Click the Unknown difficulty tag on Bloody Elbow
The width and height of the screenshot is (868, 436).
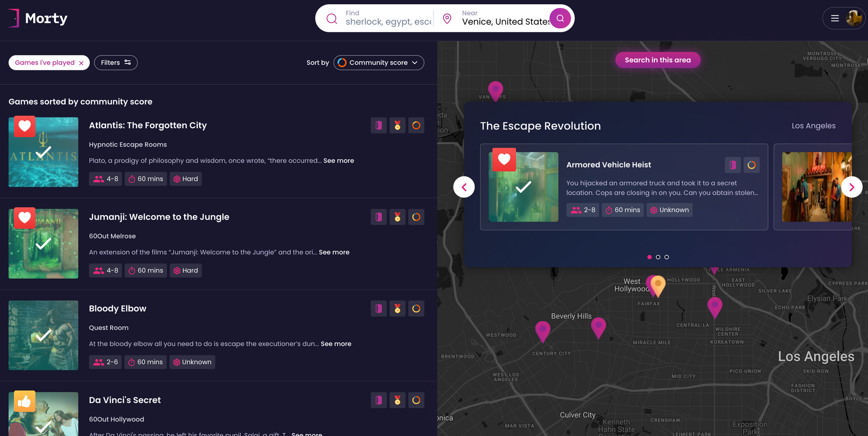[192, 362]
